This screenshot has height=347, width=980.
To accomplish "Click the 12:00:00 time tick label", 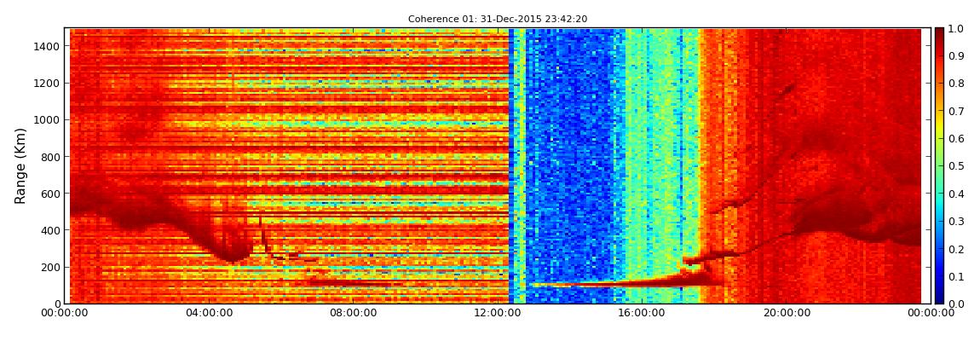I will coord(499,313).
